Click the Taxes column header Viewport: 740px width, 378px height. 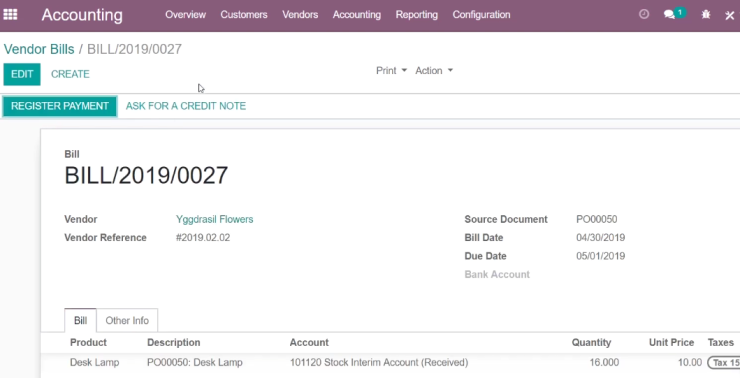coord(721,343)
